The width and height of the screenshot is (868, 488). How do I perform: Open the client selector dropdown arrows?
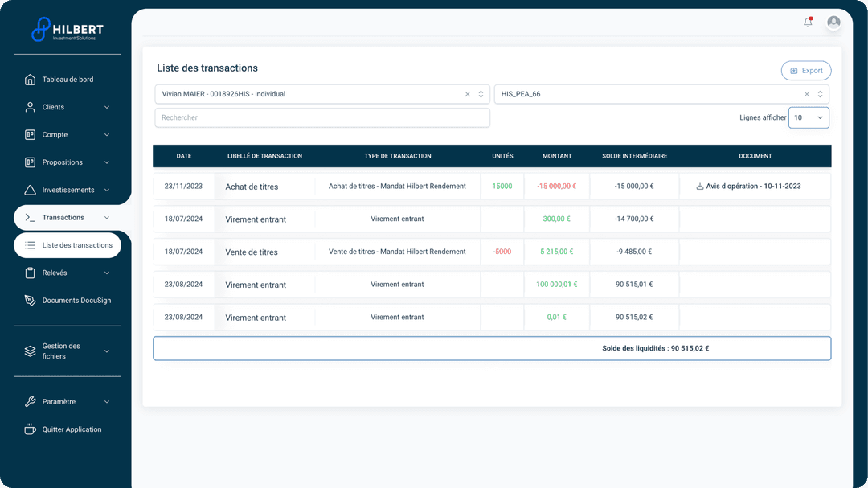click(481, 94)
